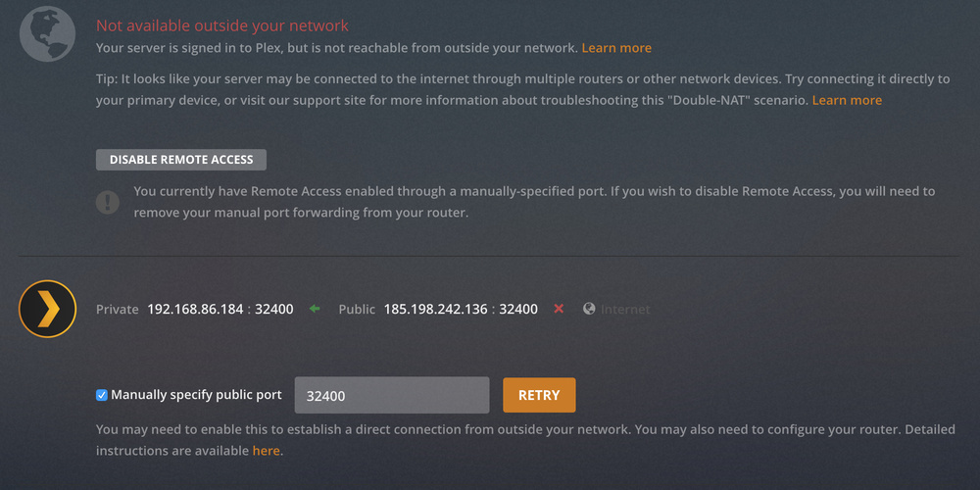Click the globe icon beside the network status heading
The height and width of the screenshot is (490, 980).
pos(48,33)
